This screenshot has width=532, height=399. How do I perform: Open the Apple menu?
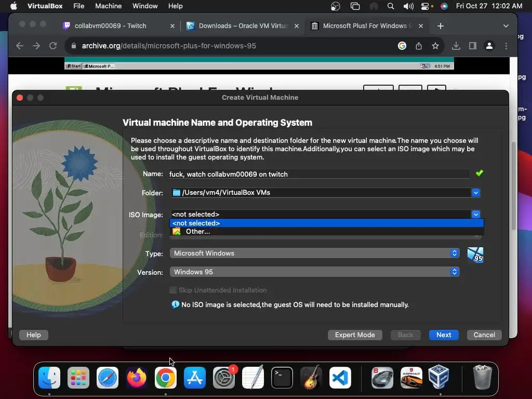pos(14,6)
